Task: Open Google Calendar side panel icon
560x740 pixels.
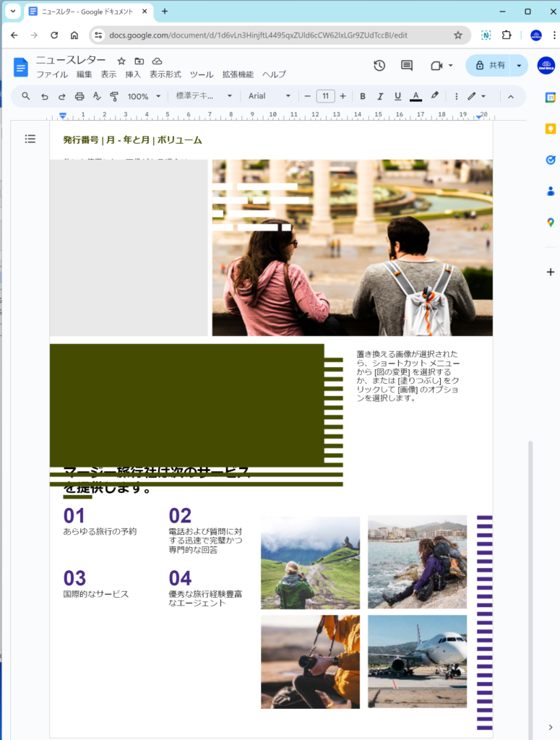Action: [x=551, y=97]
